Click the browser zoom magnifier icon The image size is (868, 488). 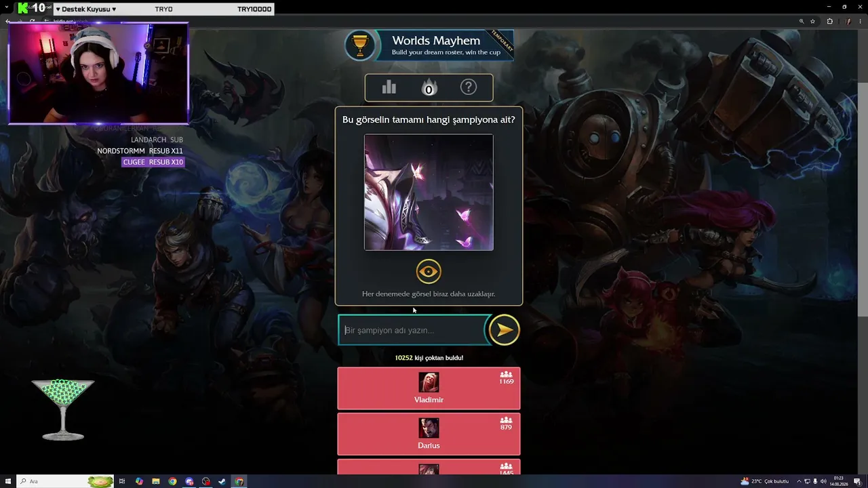(x=802, y=22)
